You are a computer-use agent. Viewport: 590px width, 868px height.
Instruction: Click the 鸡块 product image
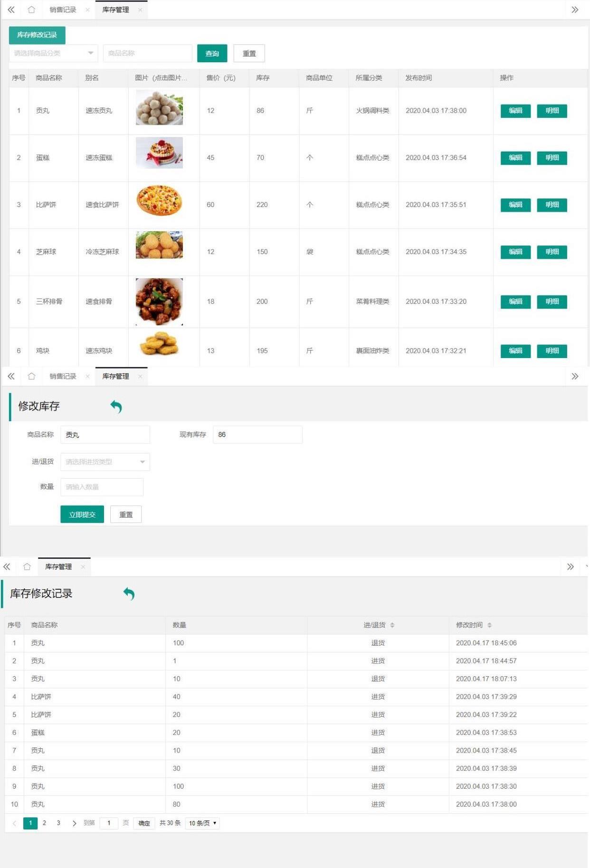[159, 344]
